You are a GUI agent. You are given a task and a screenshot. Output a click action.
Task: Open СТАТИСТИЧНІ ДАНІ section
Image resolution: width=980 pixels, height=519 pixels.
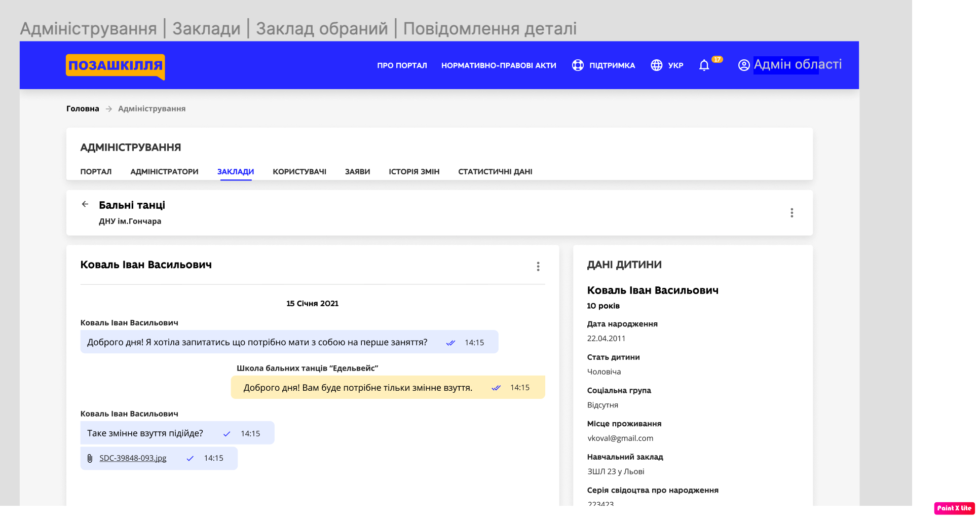(x=496, y=171)
